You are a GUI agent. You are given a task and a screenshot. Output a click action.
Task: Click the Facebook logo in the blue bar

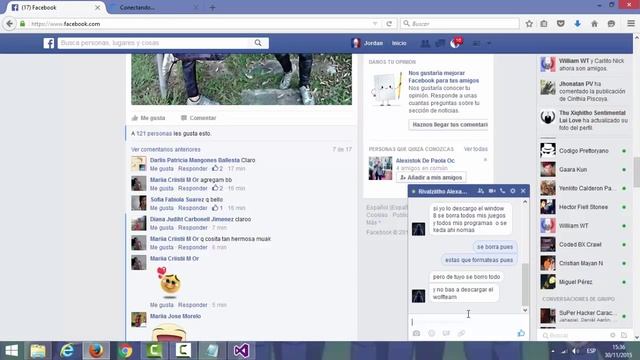(x=49, y=43)
